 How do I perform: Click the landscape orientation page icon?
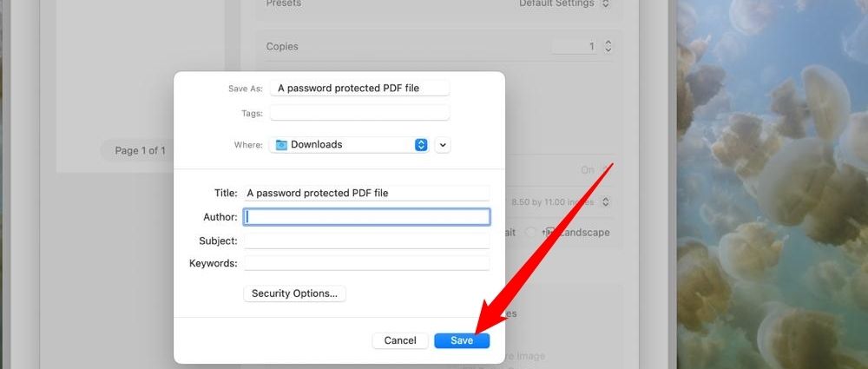coord(549,233)
